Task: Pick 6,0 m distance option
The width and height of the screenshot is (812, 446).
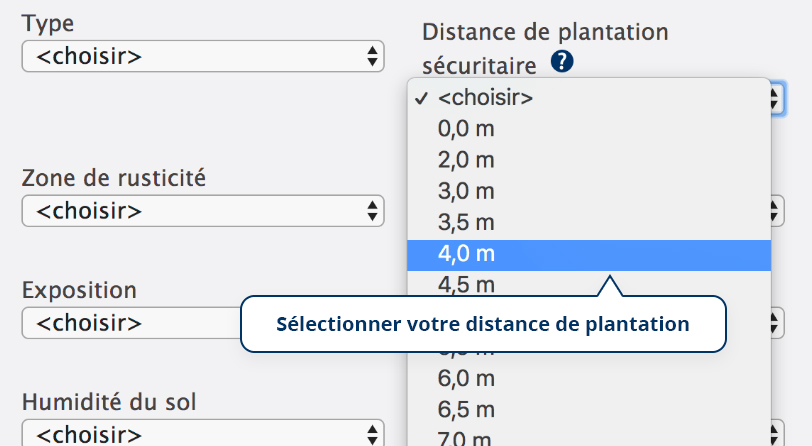Action: point(466,379)
